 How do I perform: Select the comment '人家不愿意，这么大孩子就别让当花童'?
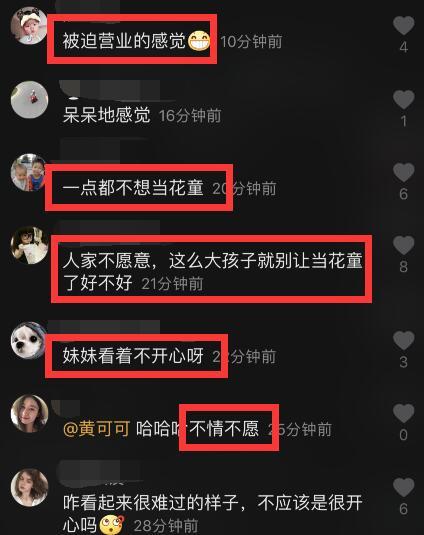(212, 261)
